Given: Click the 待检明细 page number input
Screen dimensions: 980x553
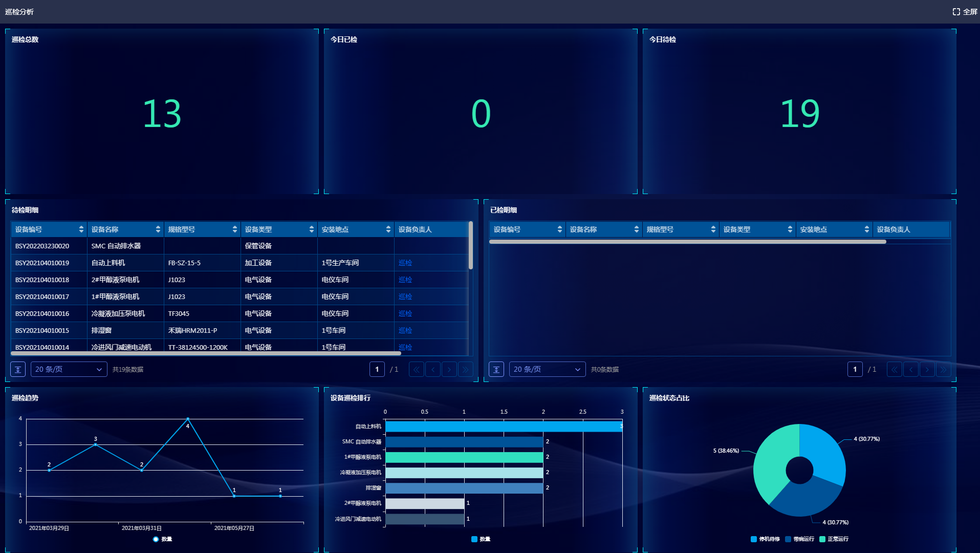Looking at the screenshot, I should (x=377, y=369).
